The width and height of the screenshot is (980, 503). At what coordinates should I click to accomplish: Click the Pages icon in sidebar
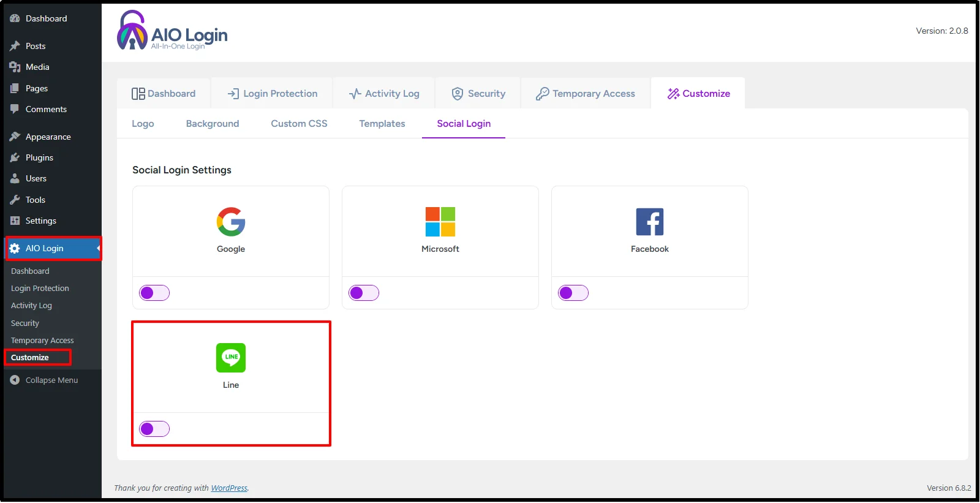[15, 88]
